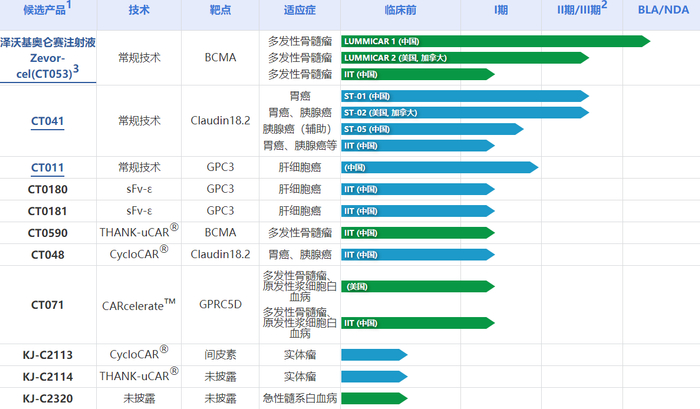The width and height of the screenshot is (700, 409).
Task: Open the Zevor-cel(CT053) product link
Action: 48,58
